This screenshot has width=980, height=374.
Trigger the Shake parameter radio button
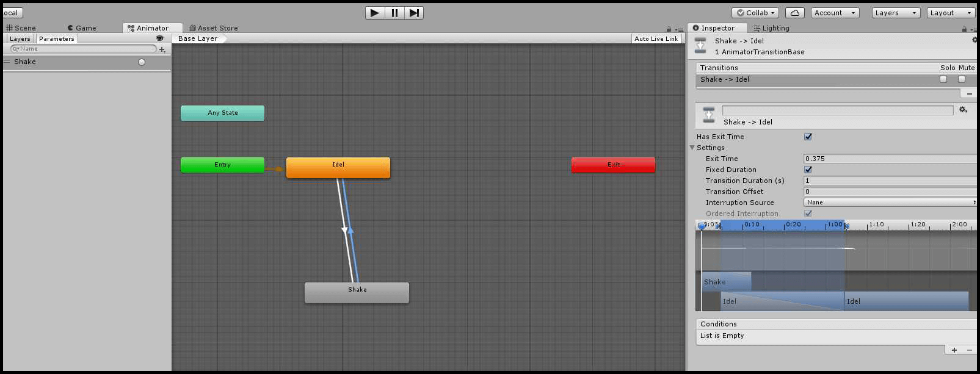(142, 62)
